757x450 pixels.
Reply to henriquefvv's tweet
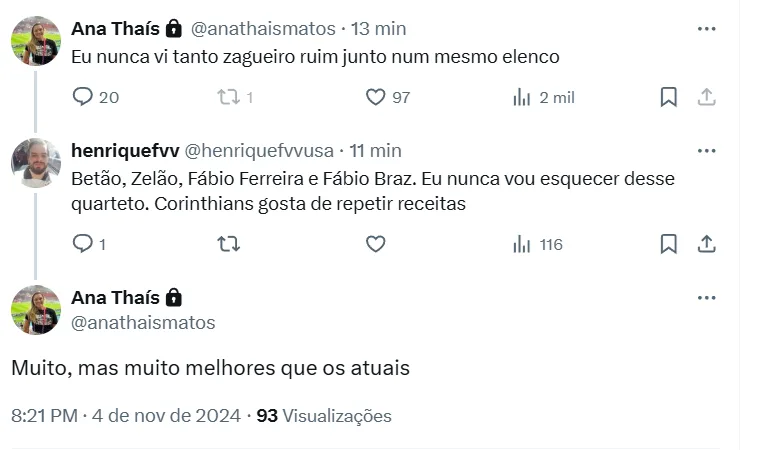(83, 244)
